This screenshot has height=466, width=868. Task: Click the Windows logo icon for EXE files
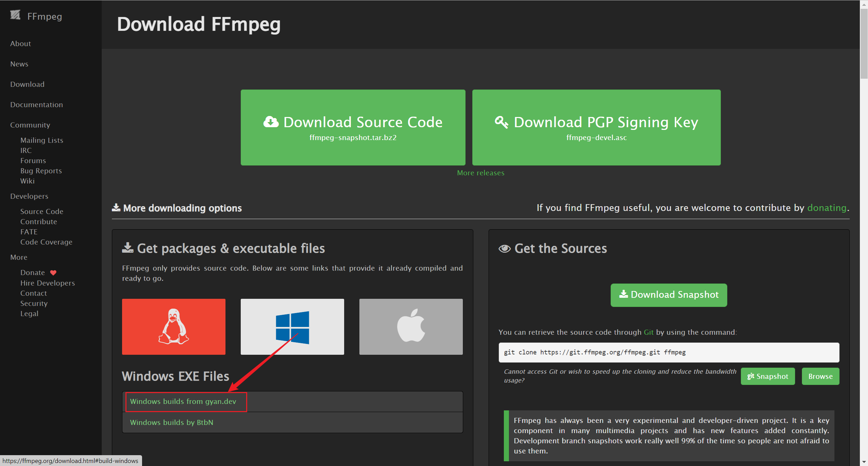click(x=292, y=327)
